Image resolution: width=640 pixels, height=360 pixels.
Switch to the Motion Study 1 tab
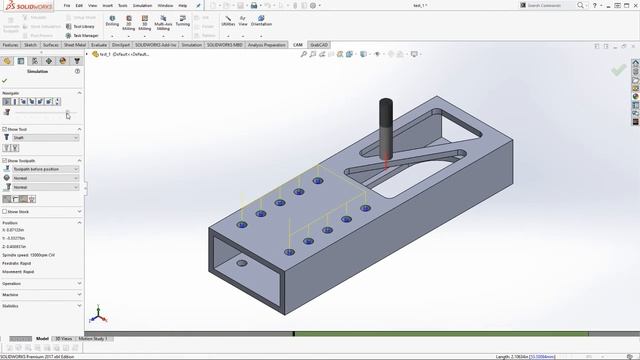coord(93,339)
